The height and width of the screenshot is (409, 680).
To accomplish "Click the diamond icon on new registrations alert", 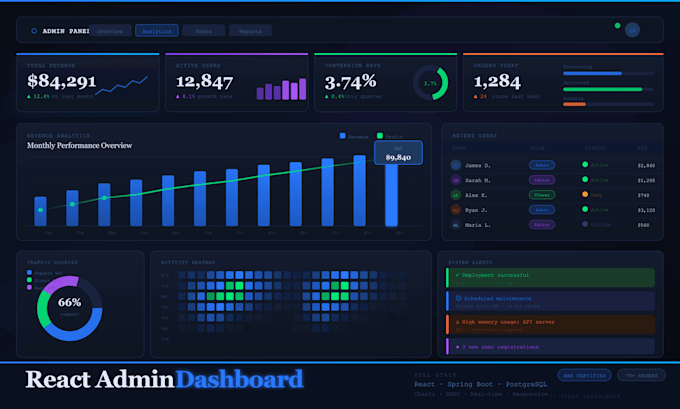I will point(458,347).
